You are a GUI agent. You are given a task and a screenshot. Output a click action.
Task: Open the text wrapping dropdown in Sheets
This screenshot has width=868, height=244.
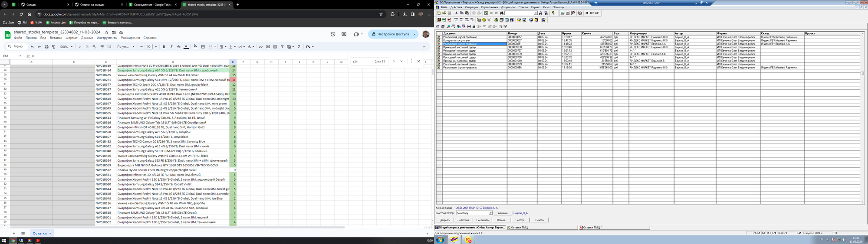pos(242,47)
